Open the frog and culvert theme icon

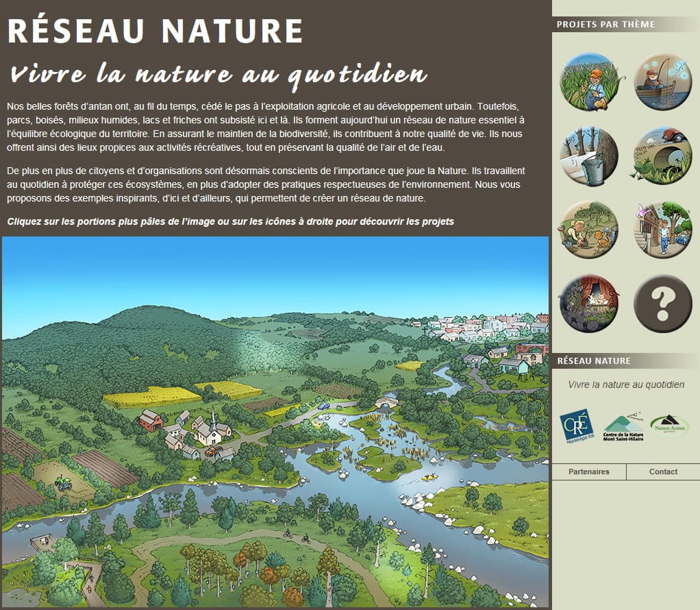click(x=662, y=156)
